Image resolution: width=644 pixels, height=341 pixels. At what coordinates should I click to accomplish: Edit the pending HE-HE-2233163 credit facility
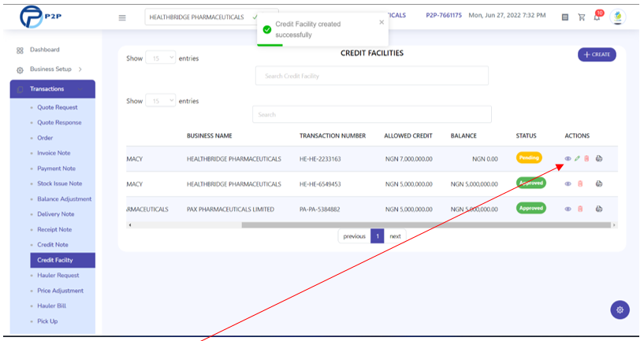pyautogui.click(x=577, y=158)
